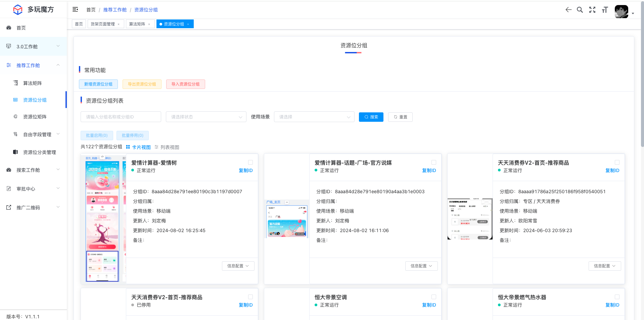Toggle fullscreen using the expand icon
This screenshot has height=320, width=644.
point(592,10)
